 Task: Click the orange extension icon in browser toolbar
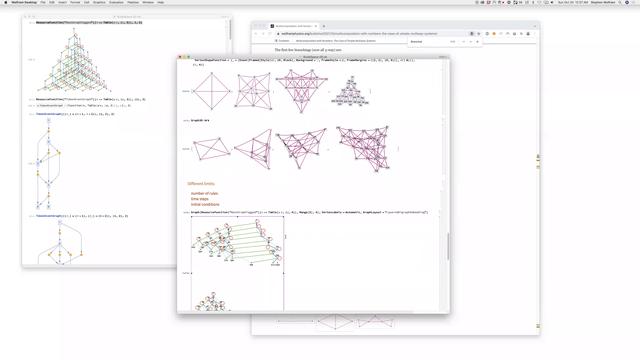click(494, 34)
